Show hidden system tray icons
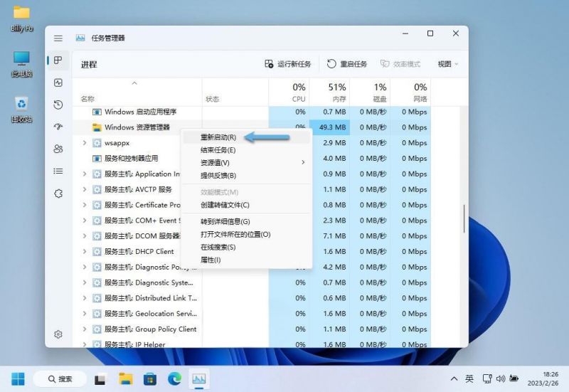Screen dimensions: 569x392 point(454,379)
